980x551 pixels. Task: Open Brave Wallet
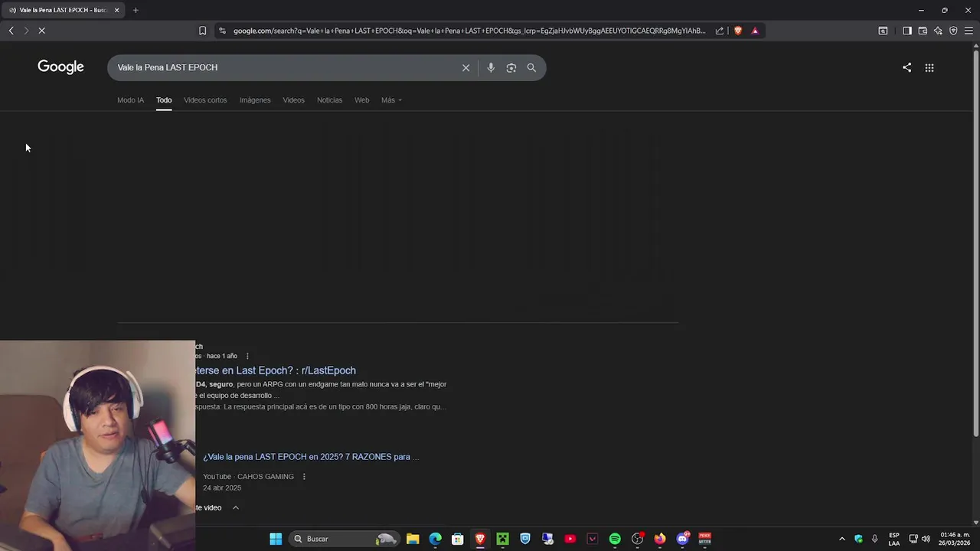(923, 31)
